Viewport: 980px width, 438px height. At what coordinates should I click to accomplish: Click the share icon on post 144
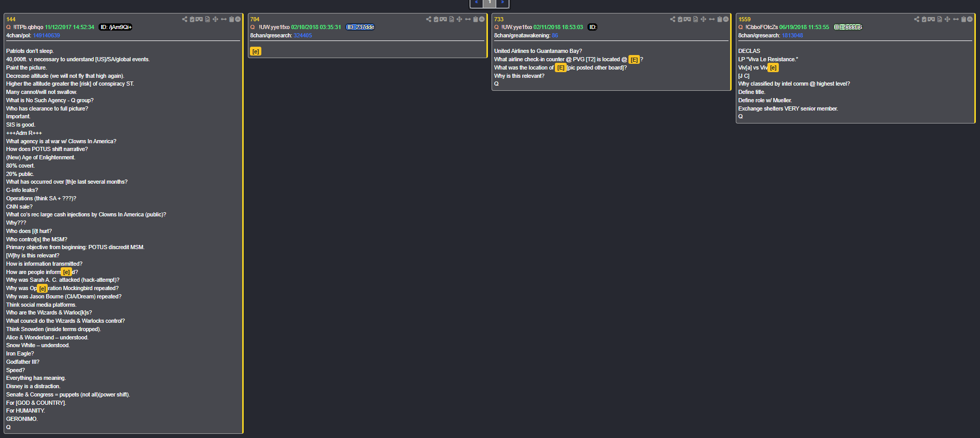point(185,19)
